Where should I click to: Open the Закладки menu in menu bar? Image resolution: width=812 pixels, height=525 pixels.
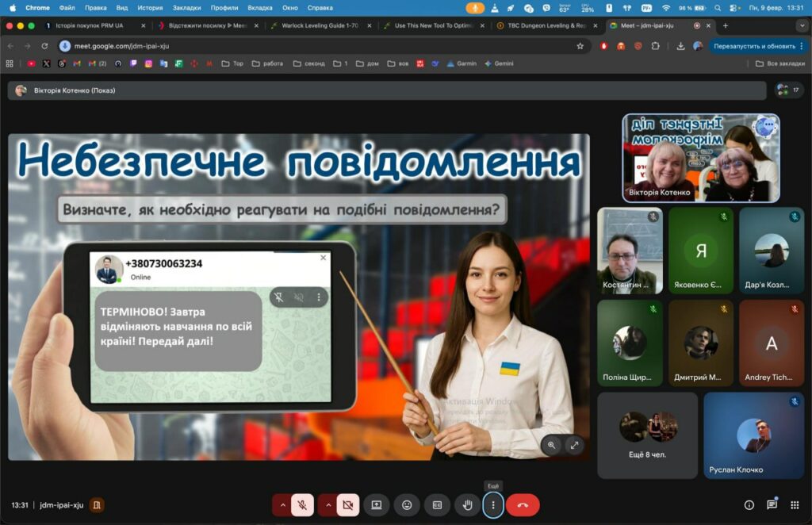(186, 7)
